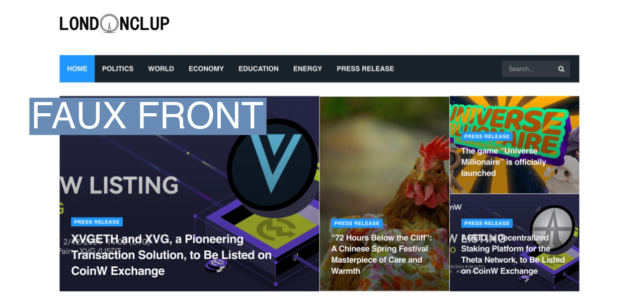The image size is (644, 305).
Task: Read the Universe Millionaire game launch article
Action: click(x=504, y=162)
